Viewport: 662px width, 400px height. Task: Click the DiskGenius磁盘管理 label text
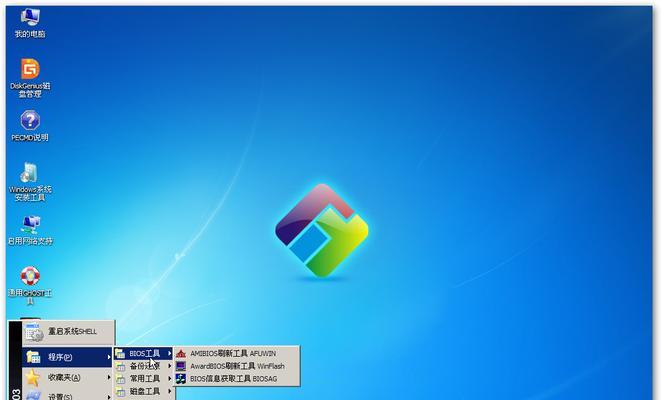(30, 90)
